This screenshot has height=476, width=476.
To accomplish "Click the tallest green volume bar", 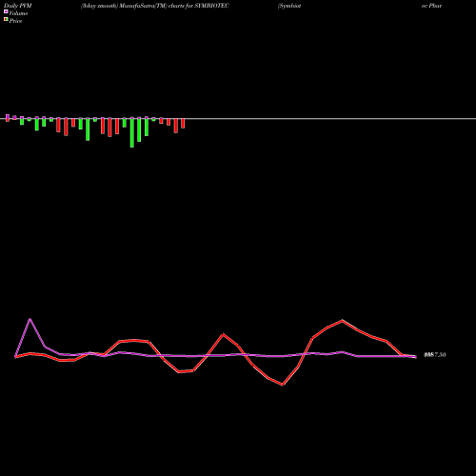I will (132, 132).
